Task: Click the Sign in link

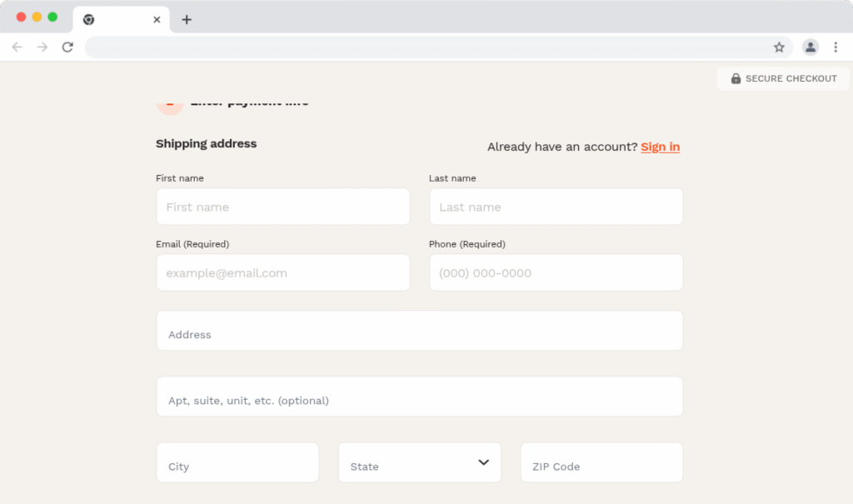Action: [660, 147]
